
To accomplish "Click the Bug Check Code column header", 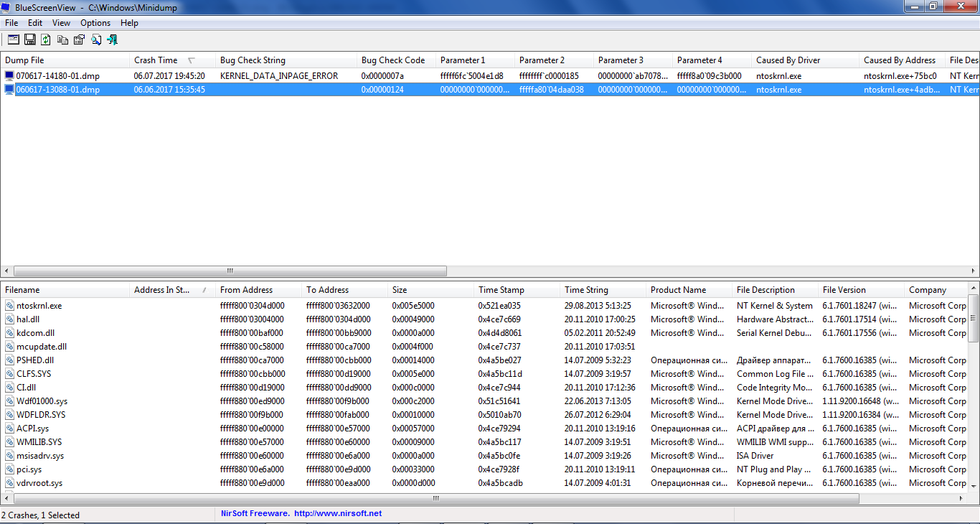I will 393,60.
